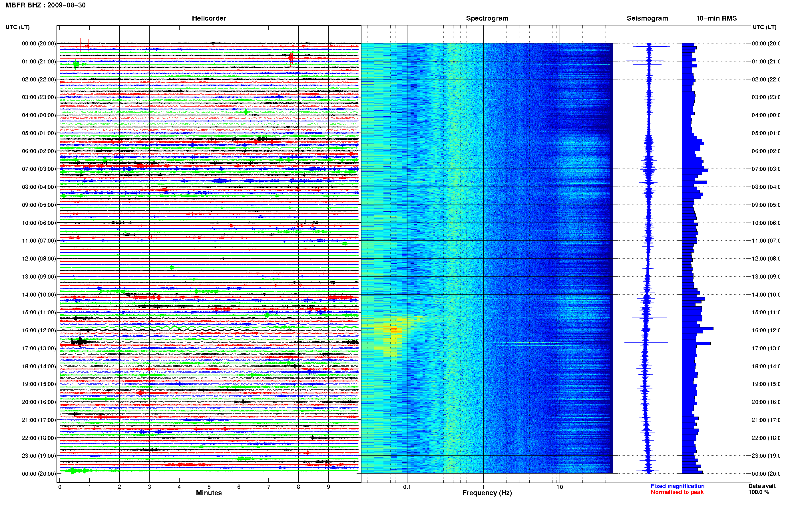The height and width of the screenshot is (508, 812).
Task: Select the left '04:00 (00:00)' time label
Action: click(39, 115)
